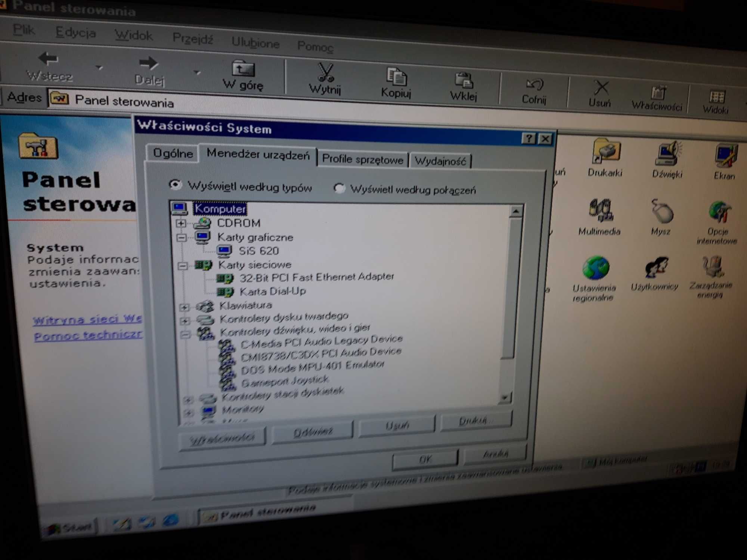Click the Wstecz back arrow icon

click(x=48, y=59)
